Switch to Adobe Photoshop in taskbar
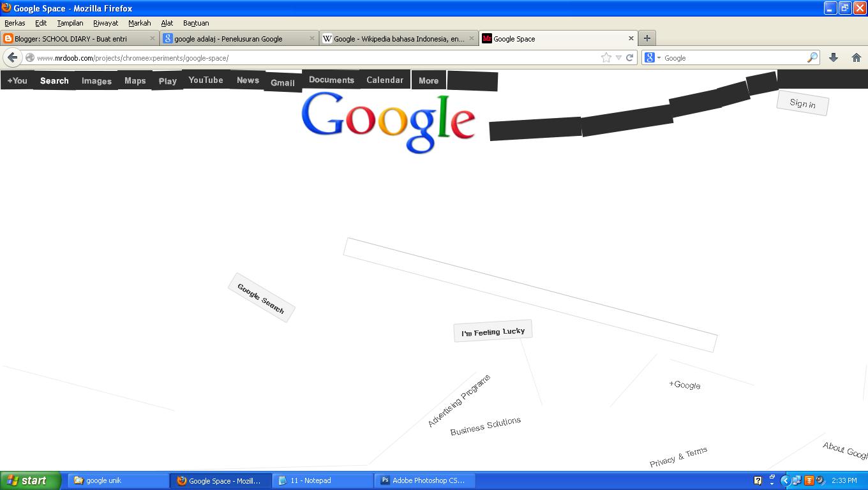The width and height of the screenshot is (868, 490). click(x=425, y=480)
